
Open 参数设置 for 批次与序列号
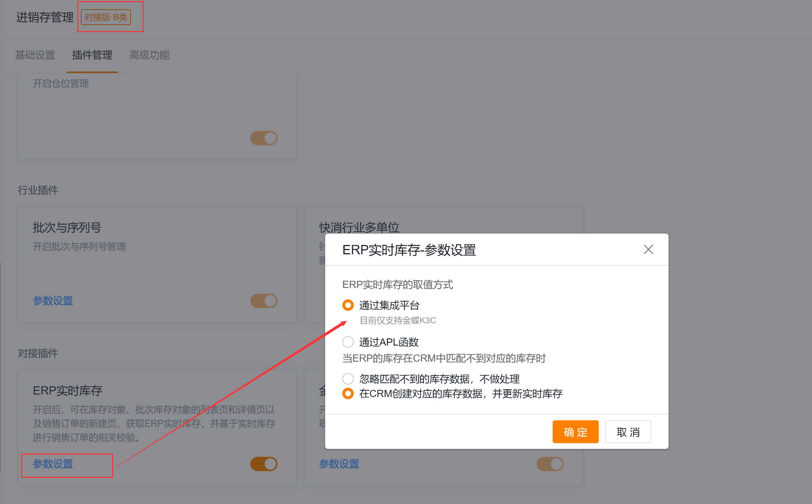(x=53, y=301)
